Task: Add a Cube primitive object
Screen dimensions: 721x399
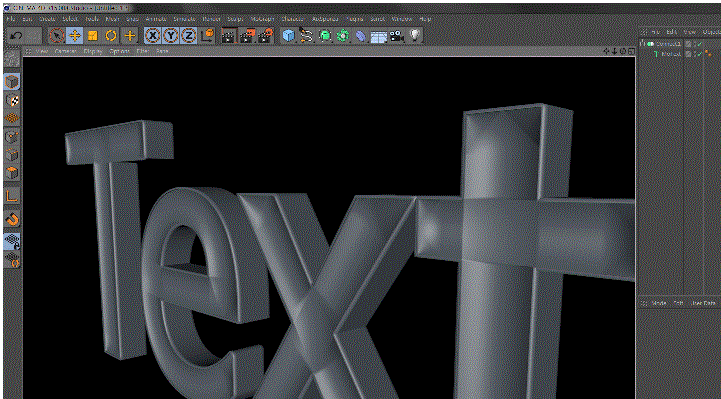Action: click(x=288, y=35)
